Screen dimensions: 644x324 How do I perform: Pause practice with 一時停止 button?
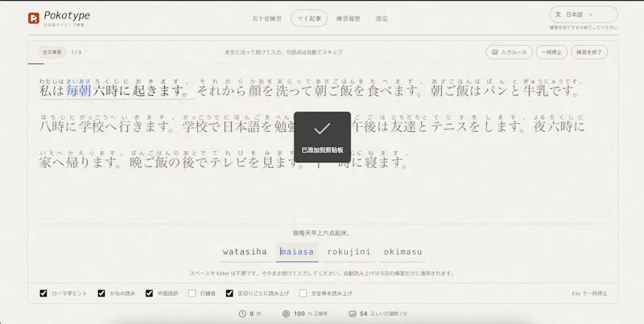[551, 52]
